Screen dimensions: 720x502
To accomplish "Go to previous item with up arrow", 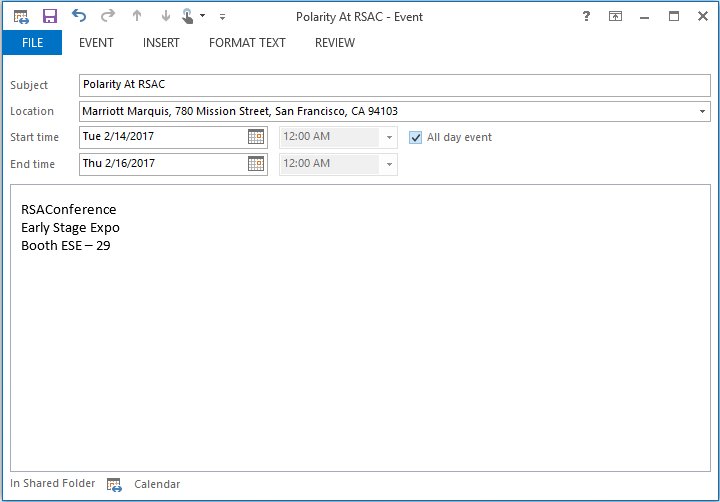I will click(137, 16).
